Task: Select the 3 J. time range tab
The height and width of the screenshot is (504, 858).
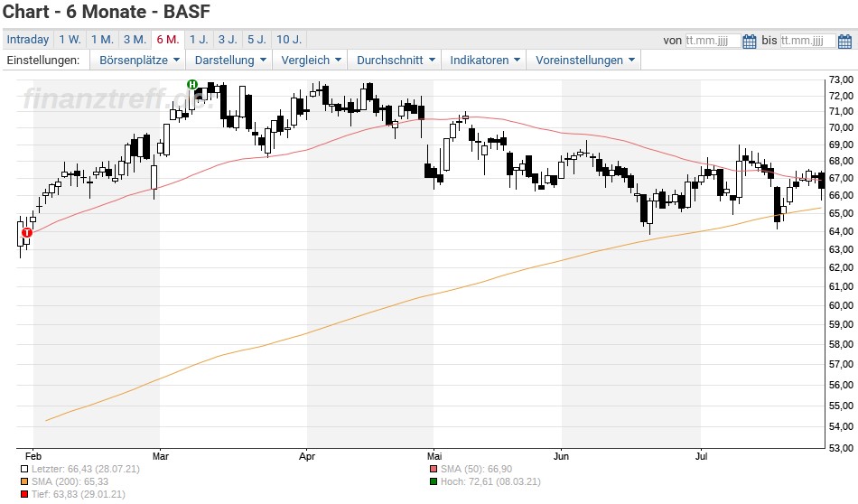Action: 227,40
